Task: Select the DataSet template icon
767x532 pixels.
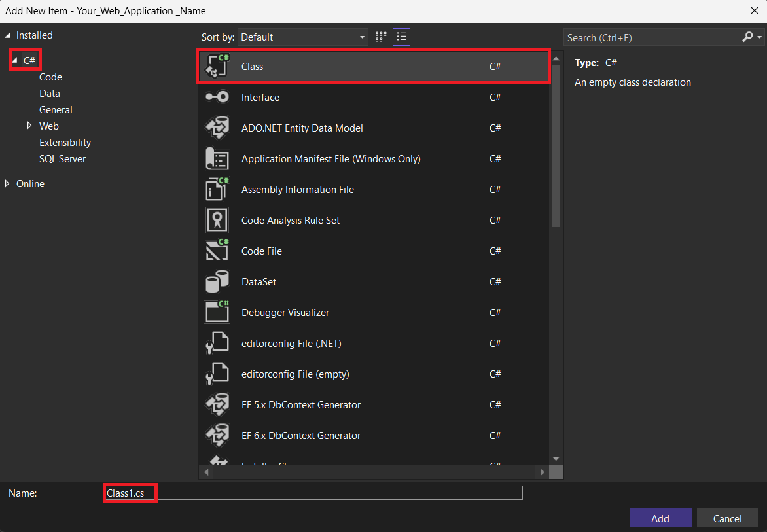Action: coord(217,282)
